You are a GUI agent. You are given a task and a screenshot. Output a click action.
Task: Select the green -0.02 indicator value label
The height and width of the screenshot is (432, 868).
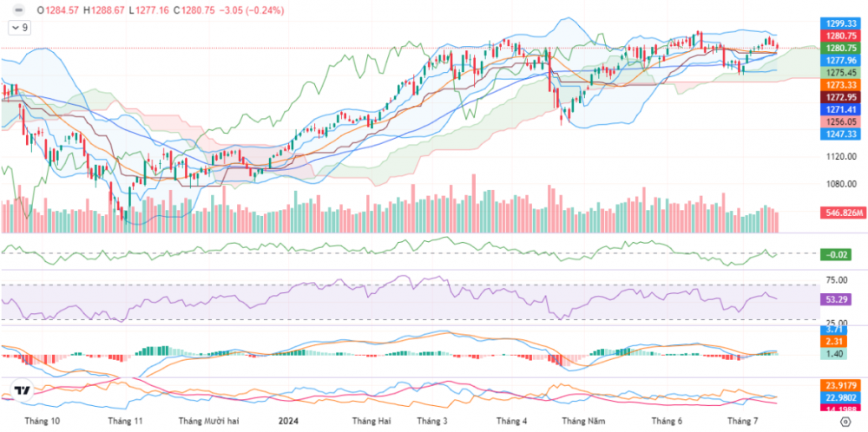(x=838, y=254)
